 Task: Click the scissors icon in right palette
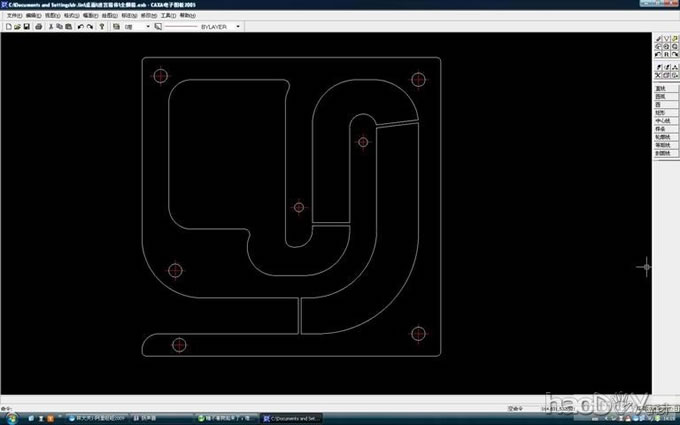pyautogui.click(x=659, y=75)
